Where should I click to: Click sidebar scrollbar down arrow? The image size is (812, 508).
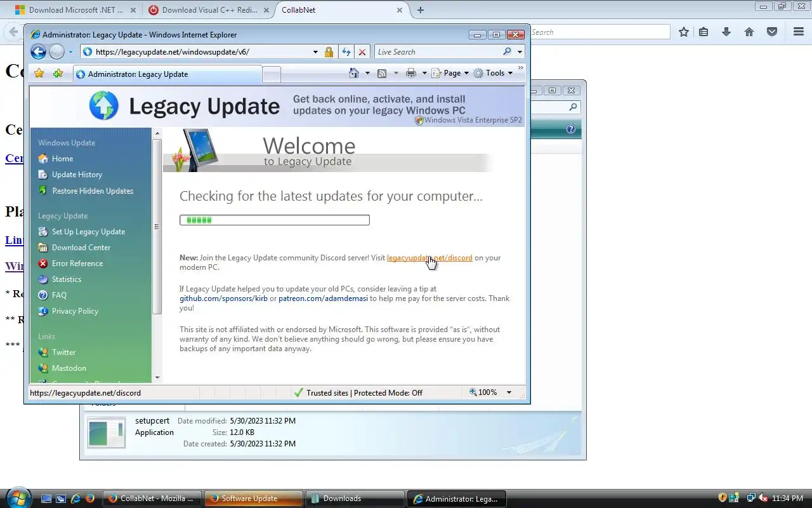[x=157, y=378]
